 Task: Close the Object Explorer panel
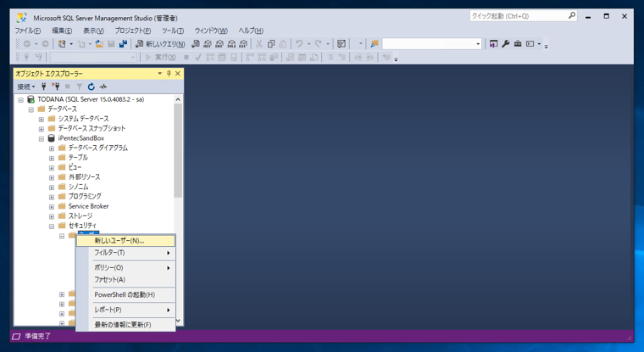click(178, 74)
